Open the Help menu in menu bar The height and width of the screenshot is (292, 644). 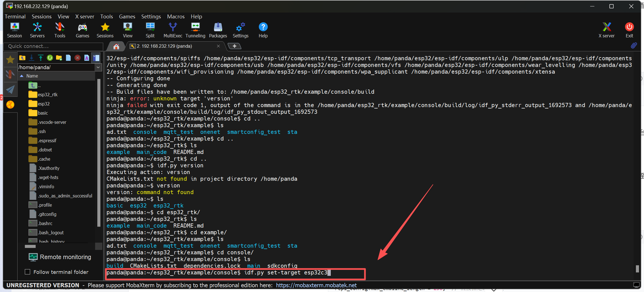click(196, 16)
